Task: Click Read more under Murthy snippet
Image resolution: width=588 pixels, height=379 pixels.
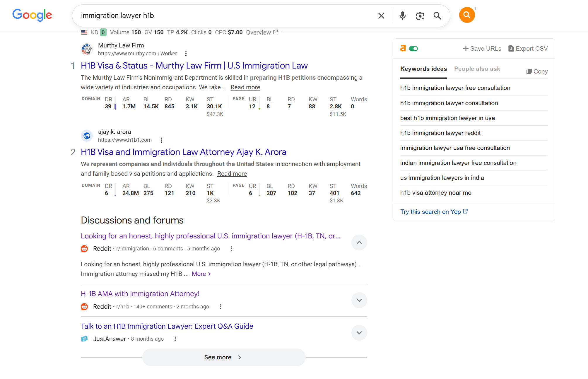Action: 245,87
